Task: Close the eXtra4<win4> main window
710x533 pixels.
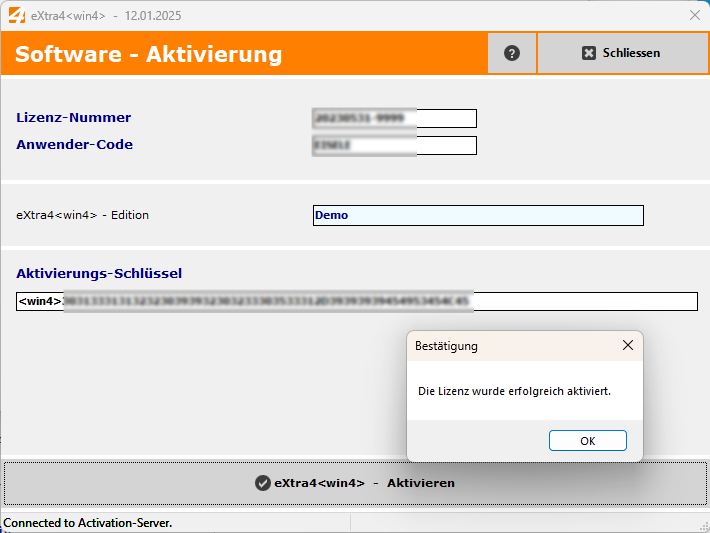Action: click(x=695, y=15)
